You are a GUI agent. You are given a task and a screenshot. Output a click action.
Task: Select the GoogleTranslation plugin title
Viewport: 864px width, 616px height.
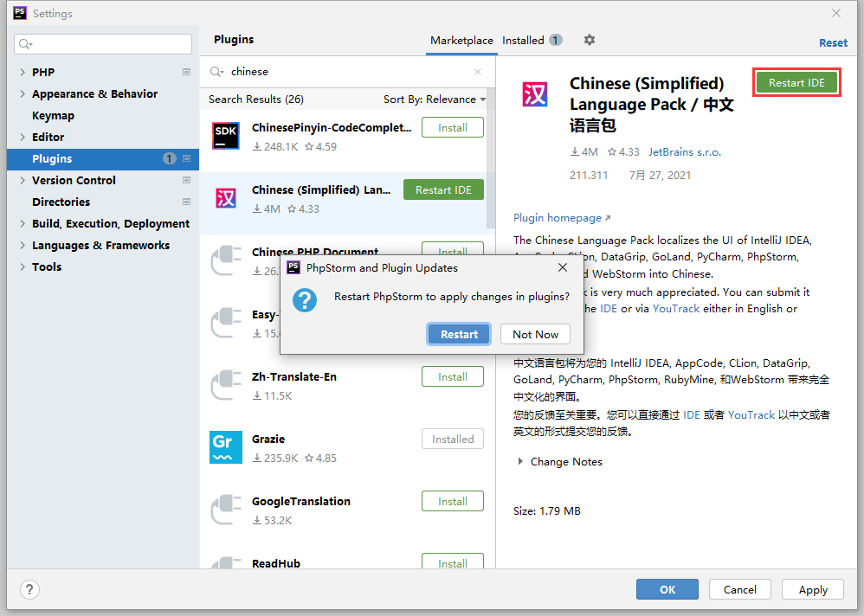pyautogui.click(x=301, y=502)
